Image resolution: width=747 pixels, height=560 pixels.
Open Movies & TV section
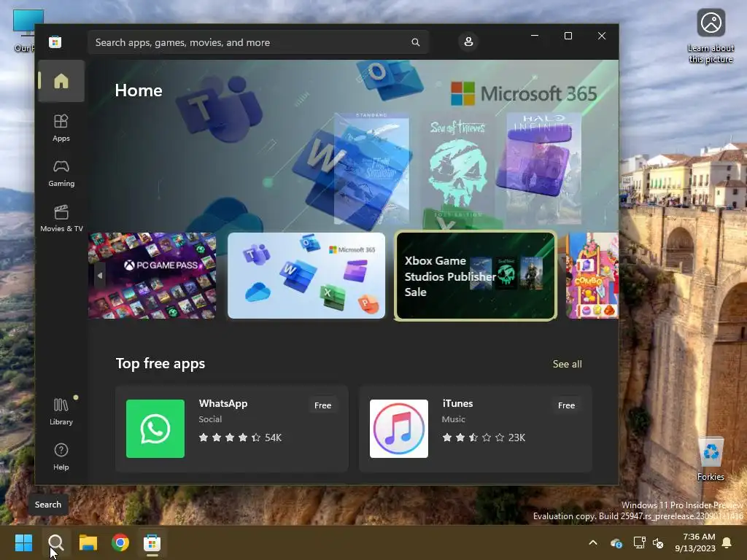coord(61,218)
